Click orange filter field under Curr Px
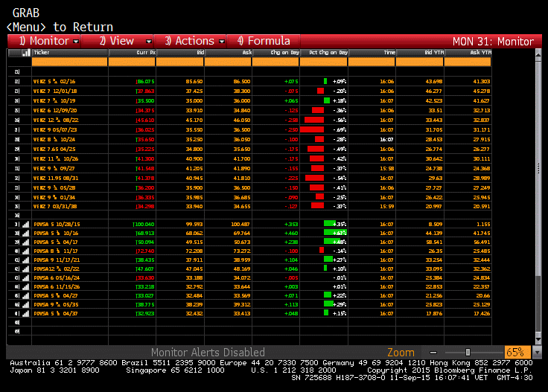548x392 pixels. (132, 62)
